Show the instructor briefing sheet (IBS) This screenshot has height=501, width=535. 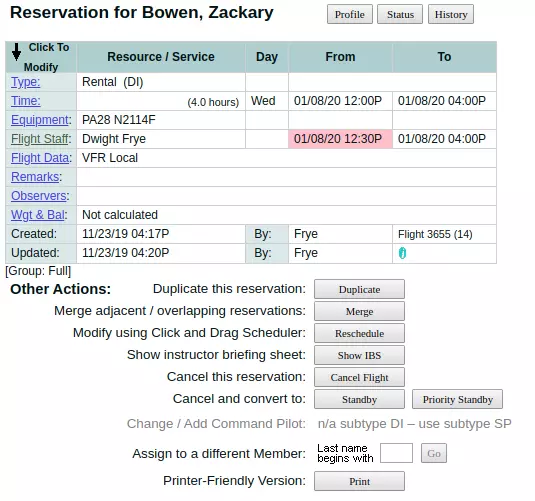(359, 355)
